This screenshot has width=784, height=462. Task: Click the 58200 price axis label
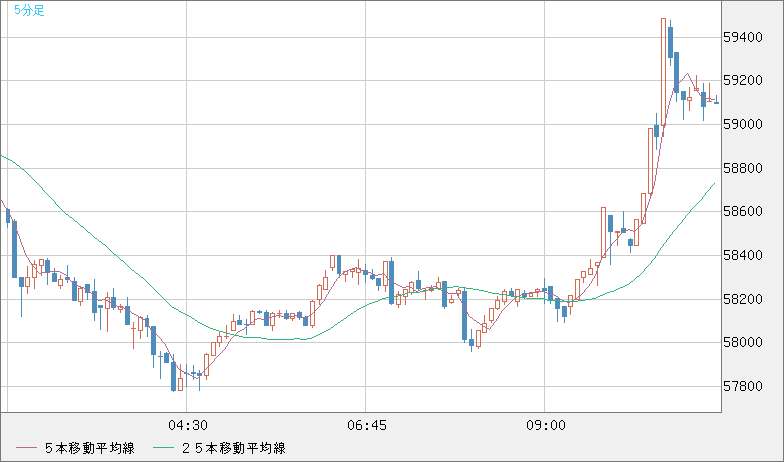(742, 299)
